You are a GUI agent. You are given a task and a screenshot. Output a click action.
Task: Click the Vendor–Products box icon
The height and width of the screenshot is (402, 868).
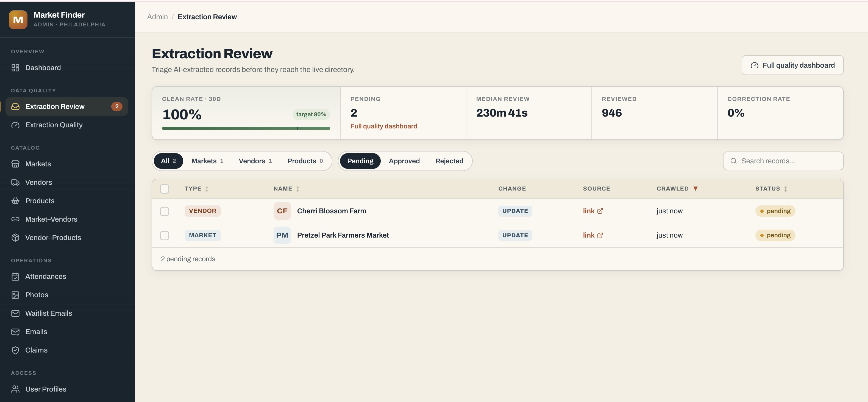pyautogui.click(x=15, y=238)
